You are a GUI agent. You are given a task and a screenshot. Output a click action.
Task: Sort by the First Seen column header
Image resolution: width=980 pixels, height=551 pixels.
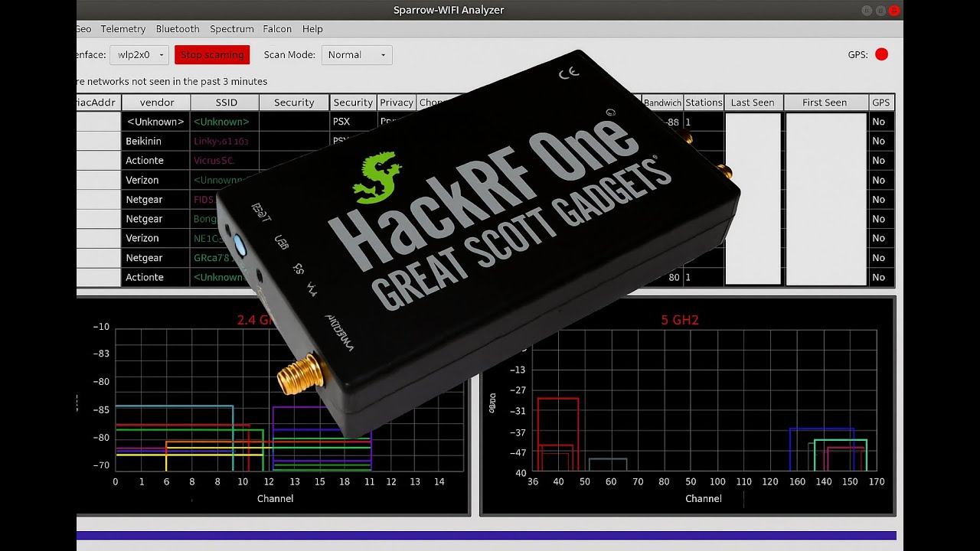825,103
